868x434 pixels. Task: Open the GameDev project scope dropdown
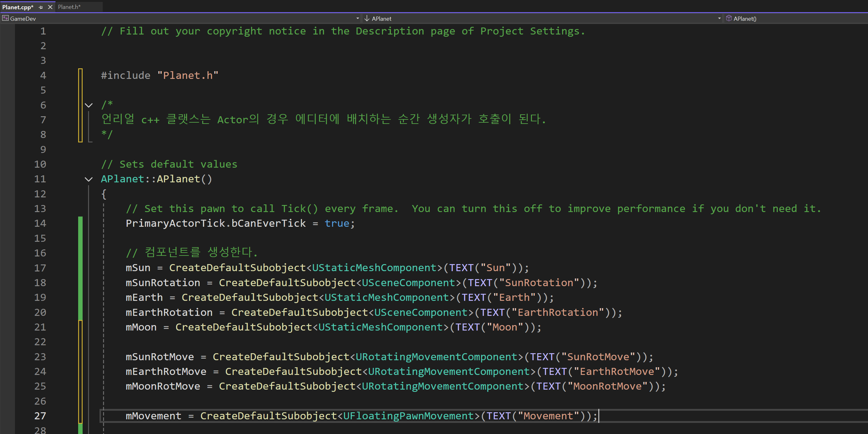click(358, 19)
